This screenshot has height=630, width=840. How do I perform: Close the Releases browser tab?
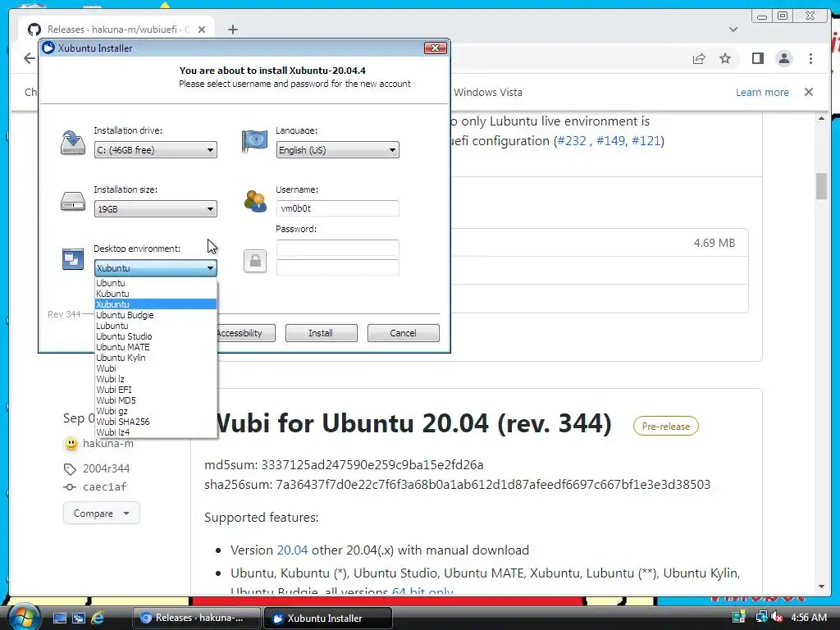click(x=202, y=30)
